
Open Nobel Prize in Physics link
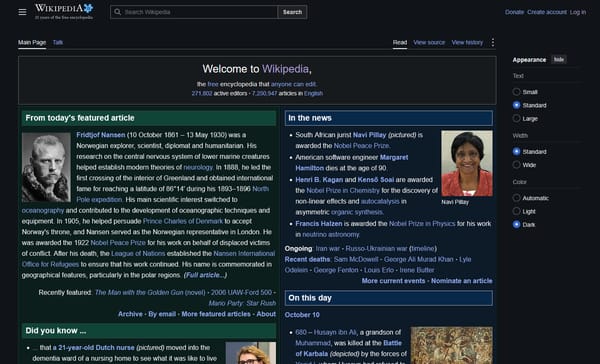(x=422, y=224)
